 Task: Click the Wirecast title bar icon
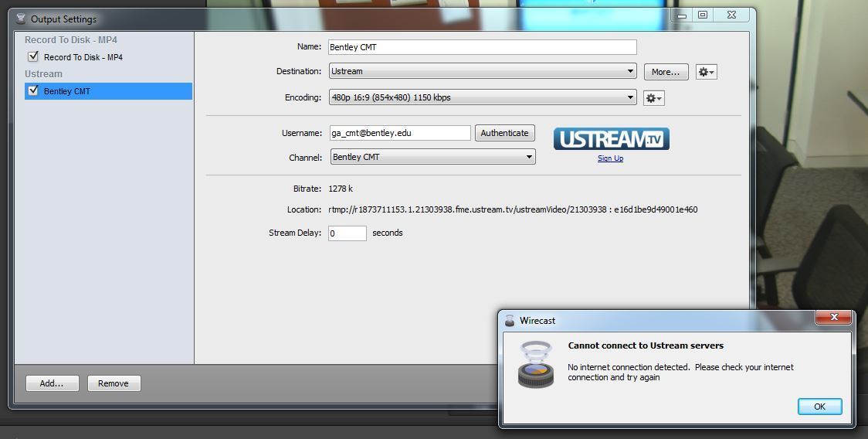click(x=510, y=321)
